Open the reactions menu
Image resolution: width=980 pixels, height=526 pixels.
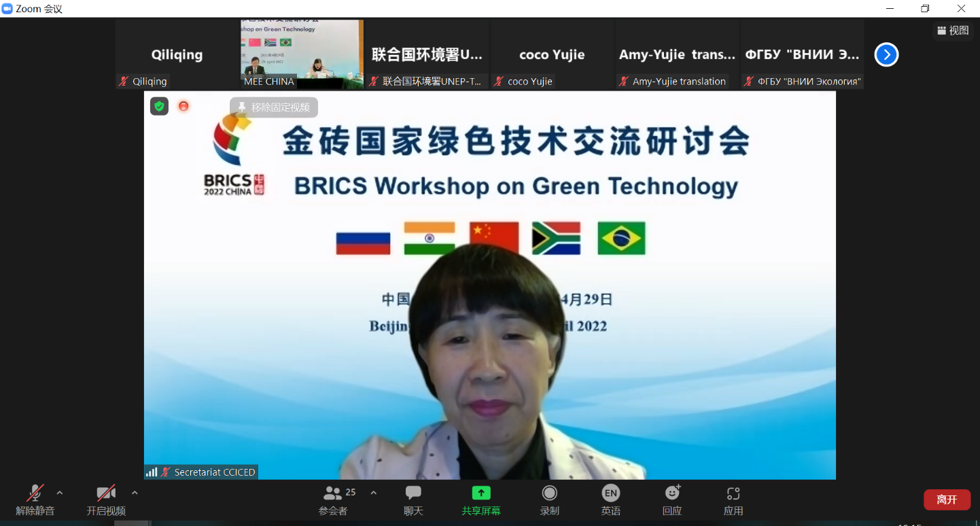click(x=672, y=493)
